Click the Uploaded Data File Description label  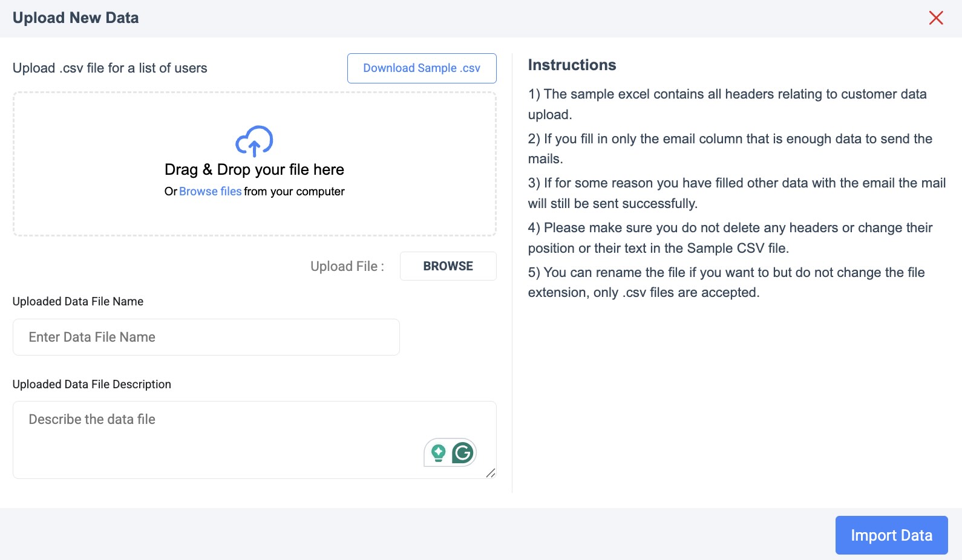click(x=92, y=385)
